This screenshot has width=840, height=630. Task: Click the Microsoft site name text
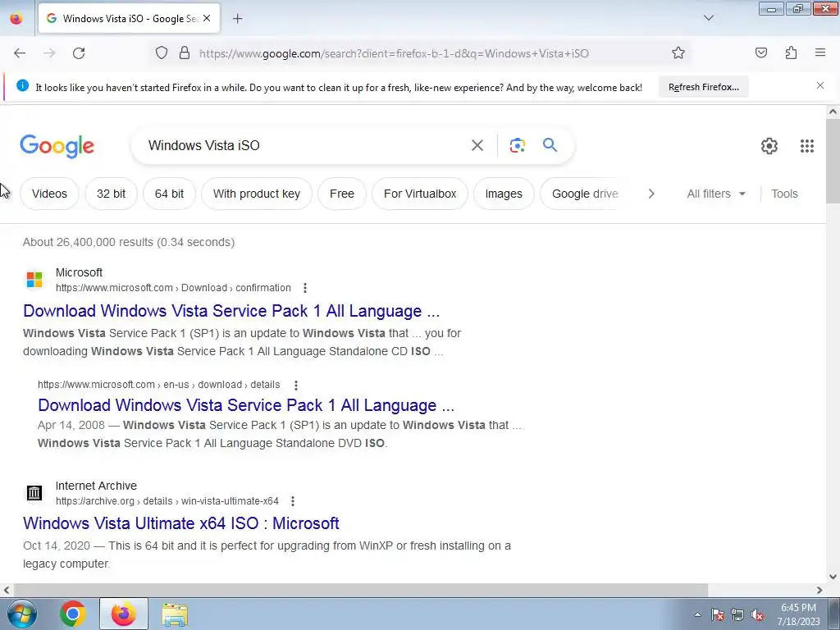tap(79, 272)
